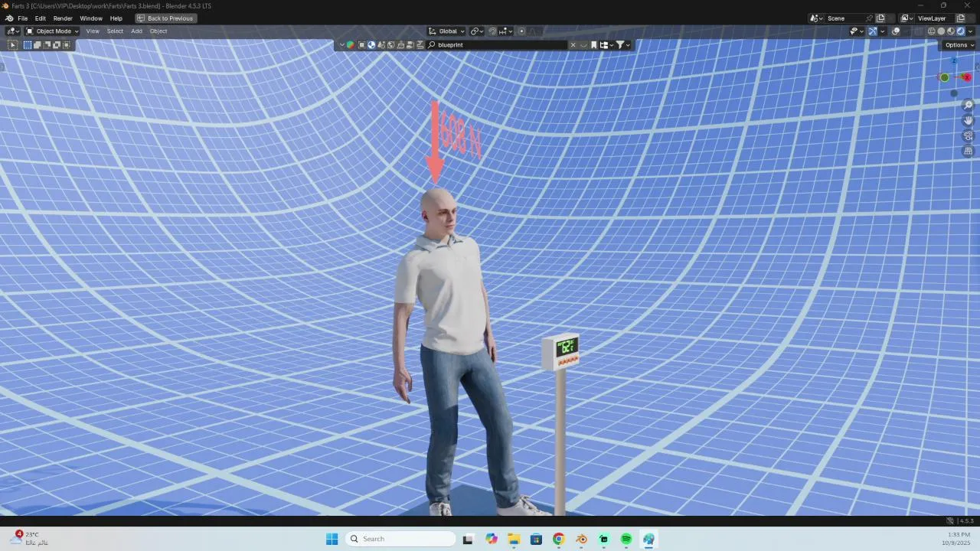Open the funnel filter dropdown

click(623, 45)
